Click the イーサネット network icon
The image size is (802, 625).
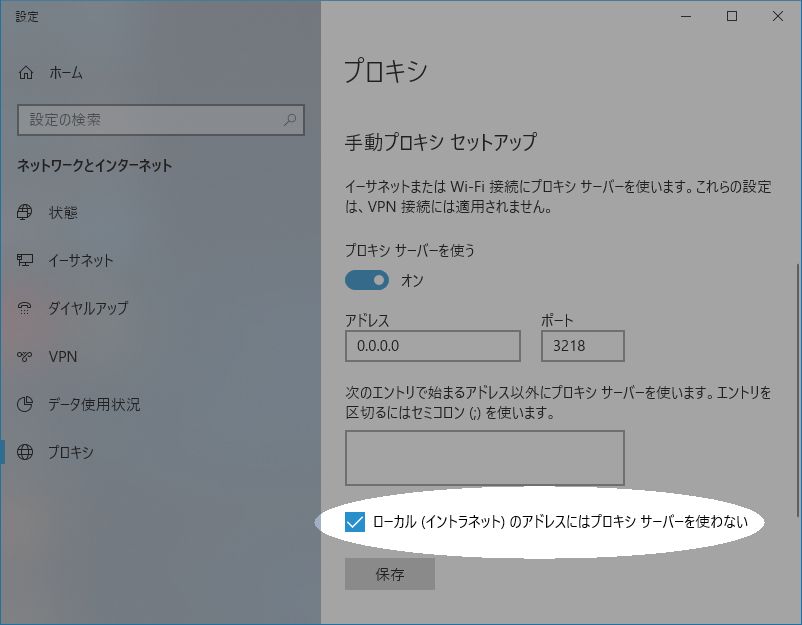23,260
